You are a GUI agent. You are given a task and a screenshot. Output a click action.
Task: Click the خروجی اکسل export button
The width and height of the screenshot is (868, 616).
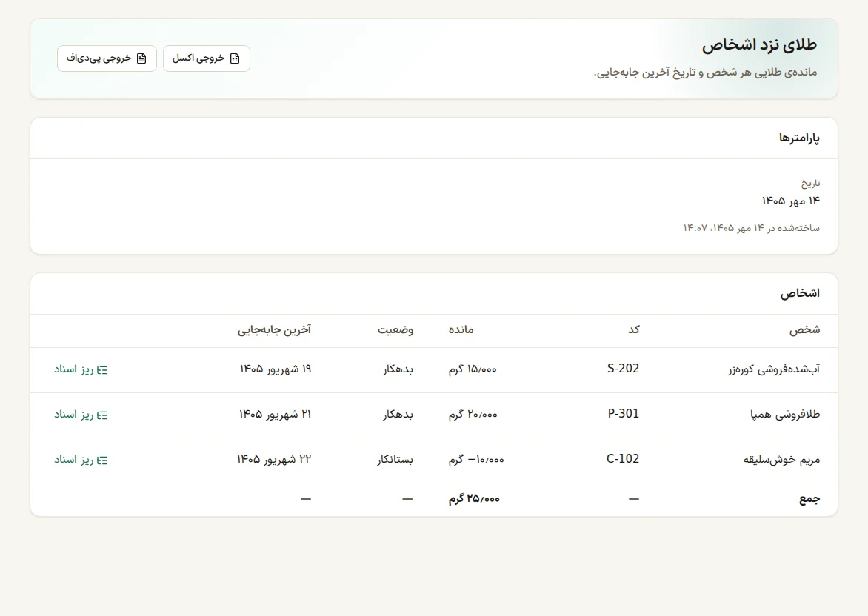(207, 58)
